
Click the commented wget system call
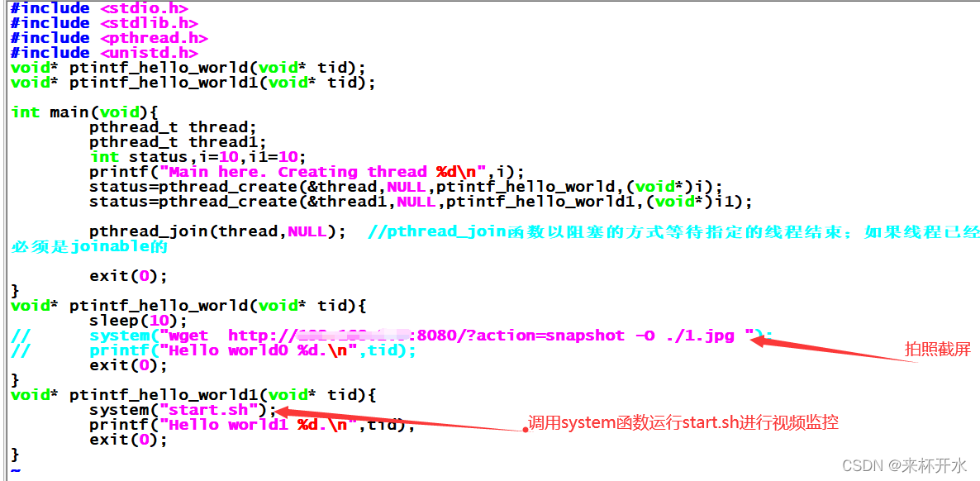click(431, 336)
